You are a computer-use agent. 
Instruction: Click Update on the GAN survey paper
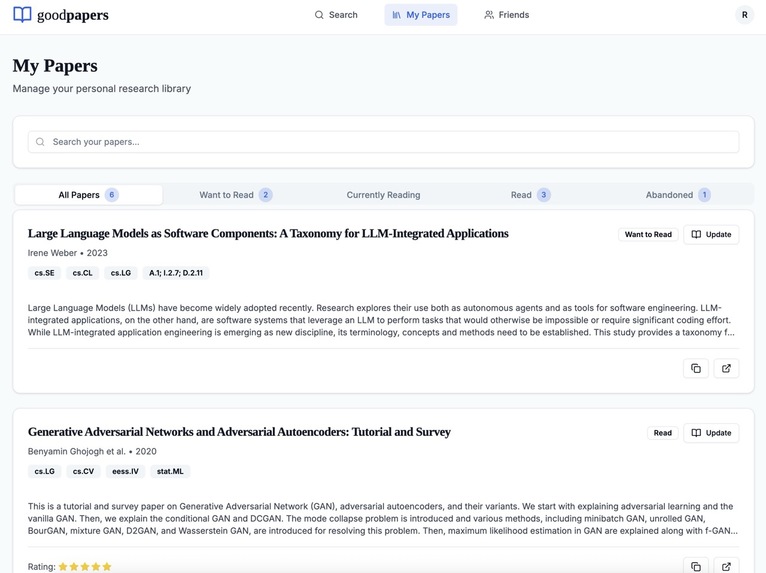tap(711, 433)
